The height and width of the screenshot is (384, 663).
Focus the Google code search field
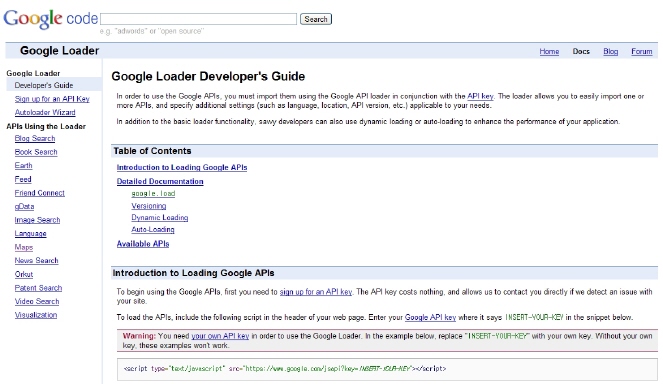pos(198,19)
